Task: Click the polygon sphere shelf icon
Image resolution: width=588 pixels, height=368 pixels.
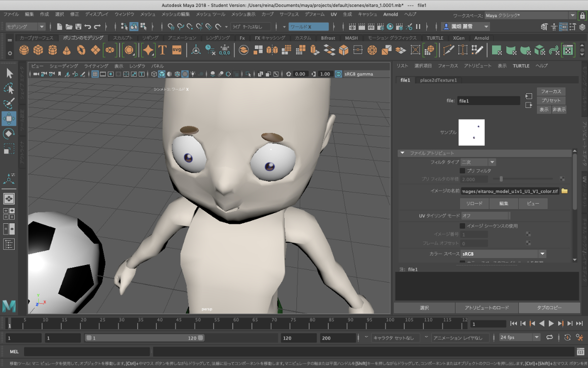Action: point(24,50)
